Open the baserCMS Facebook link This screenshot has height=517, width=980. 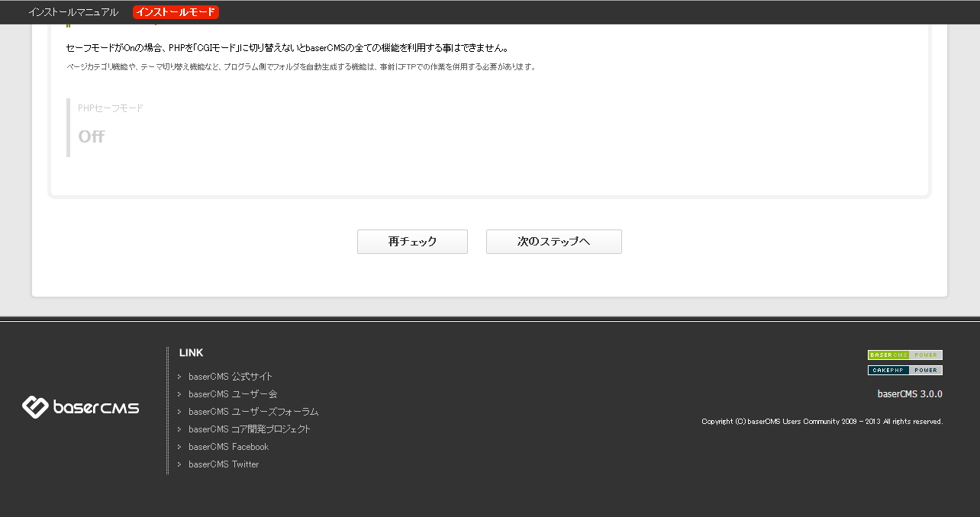point(228,446)
